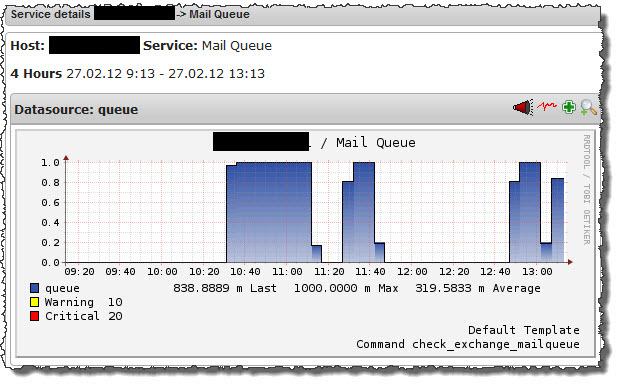Open the 'Mail Queue' breadcrumb in header
The image size is (621, 389).
(x=219, y=14)
